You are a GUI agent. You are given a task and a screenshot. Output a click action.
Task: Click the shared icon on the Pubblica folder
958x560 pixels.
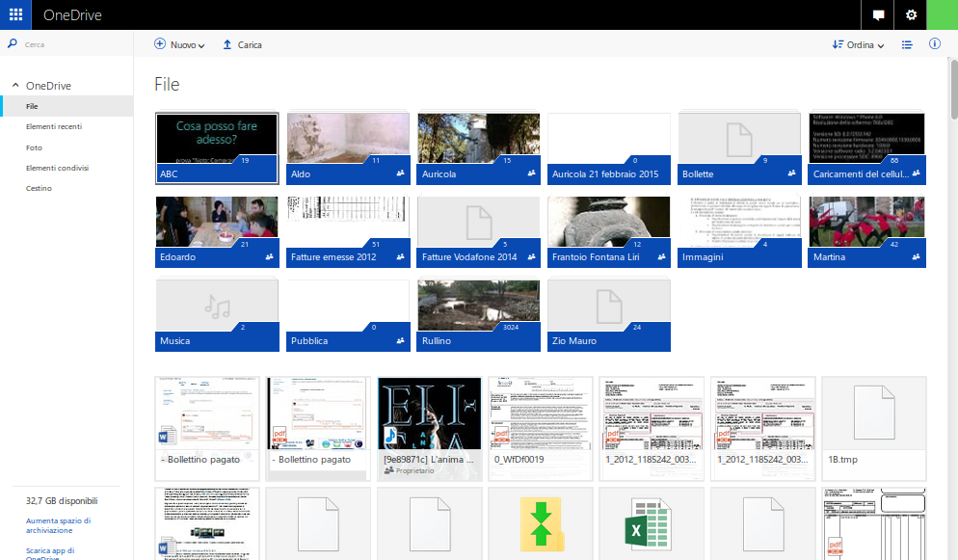coord(400,341)
